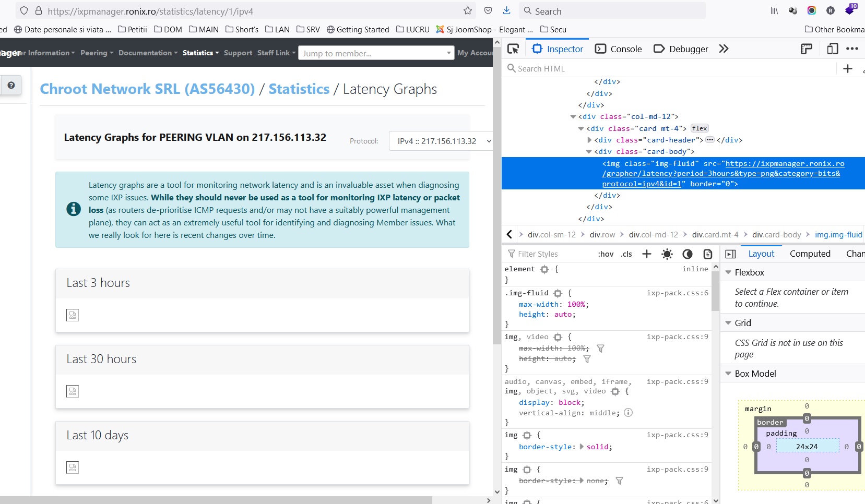Select the Inspector tab
865x504 pixels.
[x=558, y=49]
